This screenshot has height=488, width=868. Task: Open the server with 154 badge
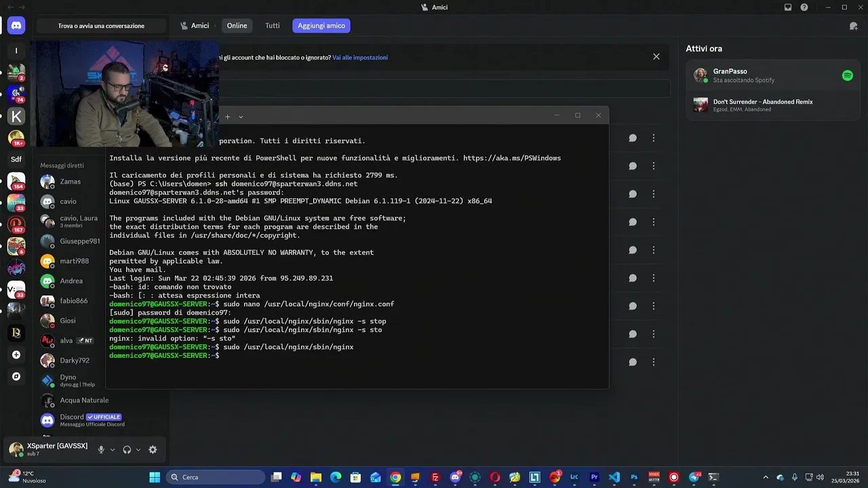click(x=16, y=181)
